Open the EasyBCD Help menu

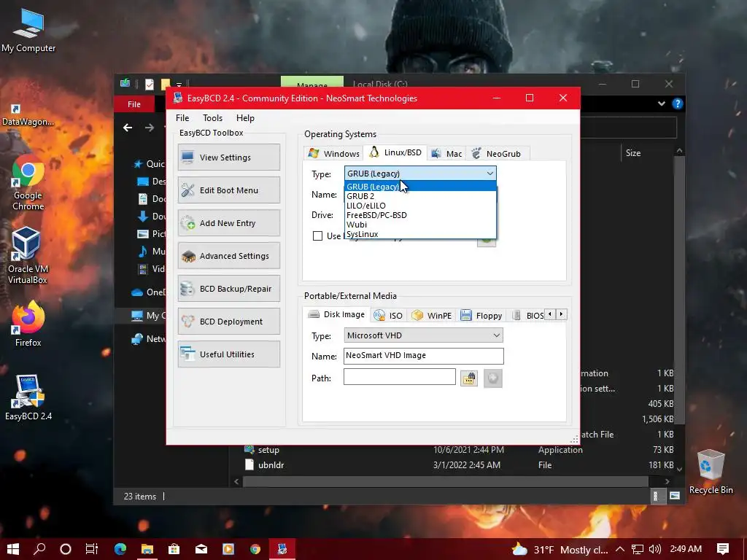click(x=245, y=118)
